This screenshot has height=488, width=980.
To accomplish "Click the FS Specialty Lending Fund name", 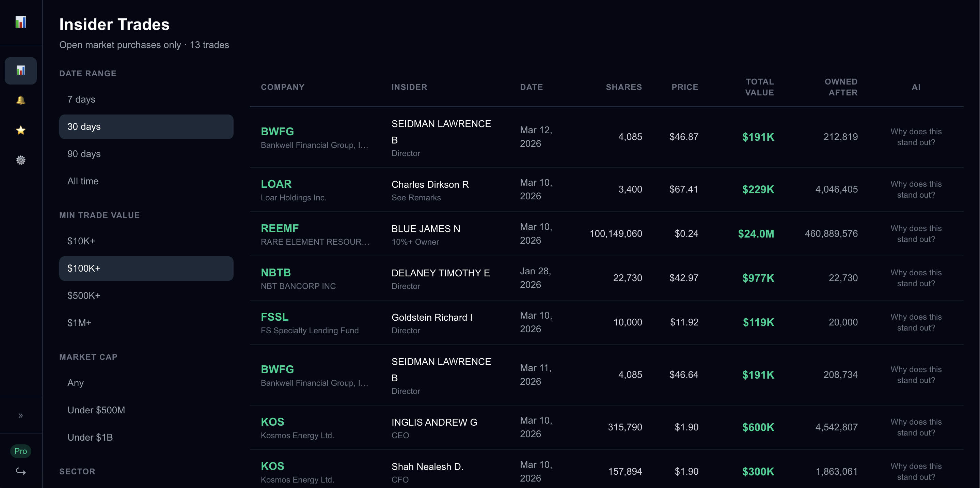I will [309, 331].
